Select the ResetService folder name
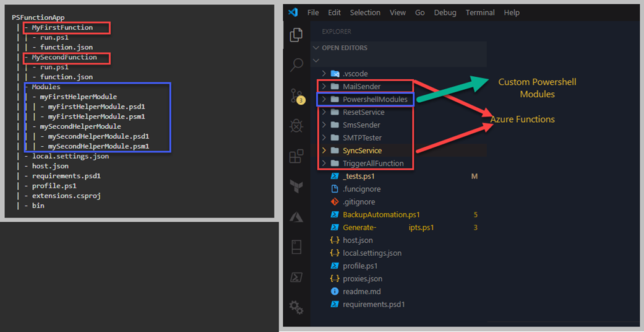 364,112
